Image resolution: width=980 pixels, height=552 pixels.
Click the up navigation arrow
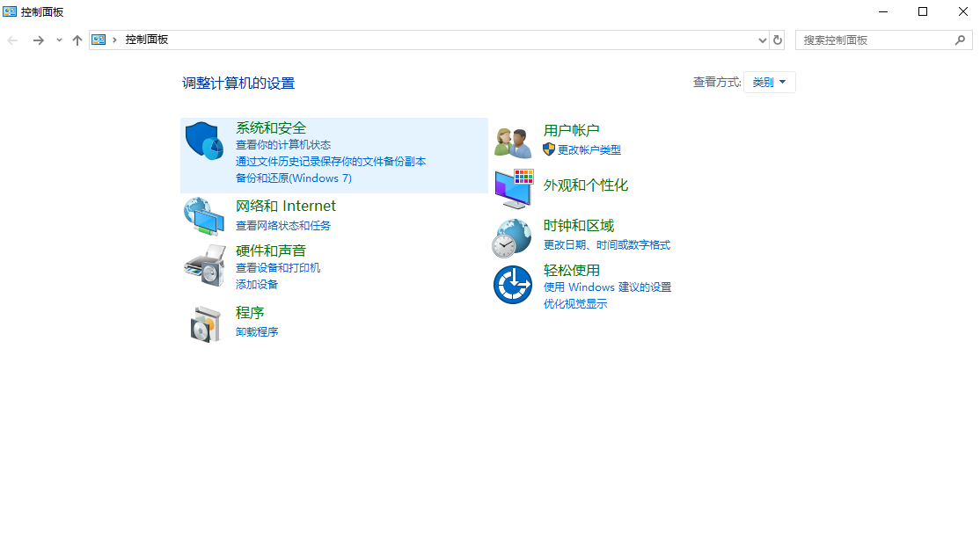[78, 40]
